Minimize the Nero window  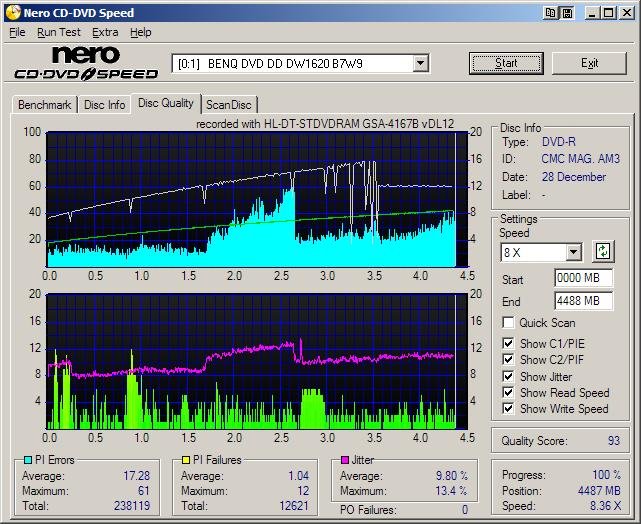(592, 13)
